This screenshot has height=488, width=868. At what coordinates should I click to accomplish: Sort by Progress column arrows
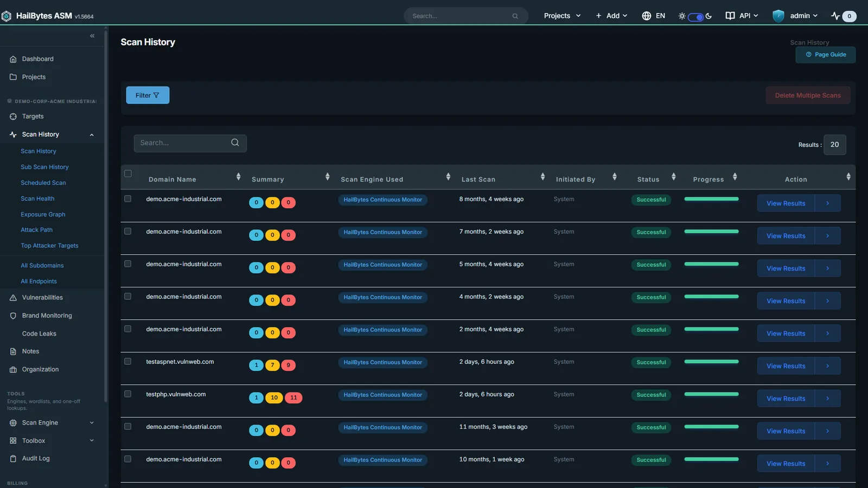pos(735,177)
